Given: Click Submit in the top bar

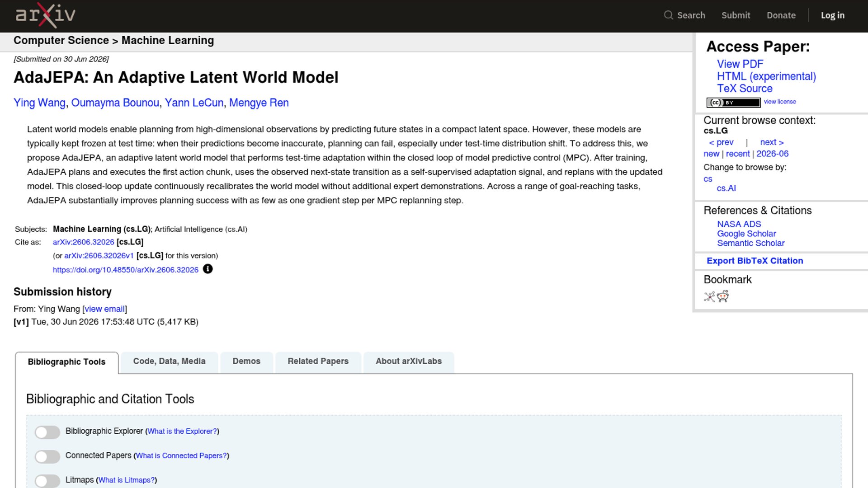Looking at the screenshot, I should click(x=736, y=15).
